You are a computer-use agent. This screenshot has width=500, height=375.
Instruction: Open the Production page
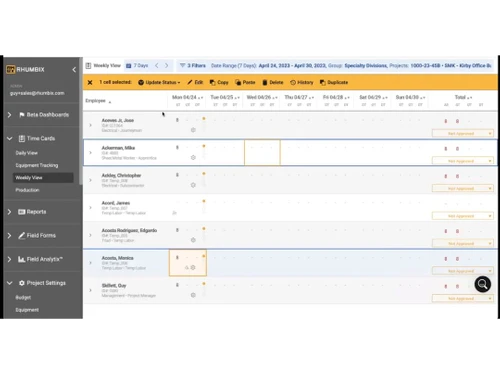coord(27,190)
